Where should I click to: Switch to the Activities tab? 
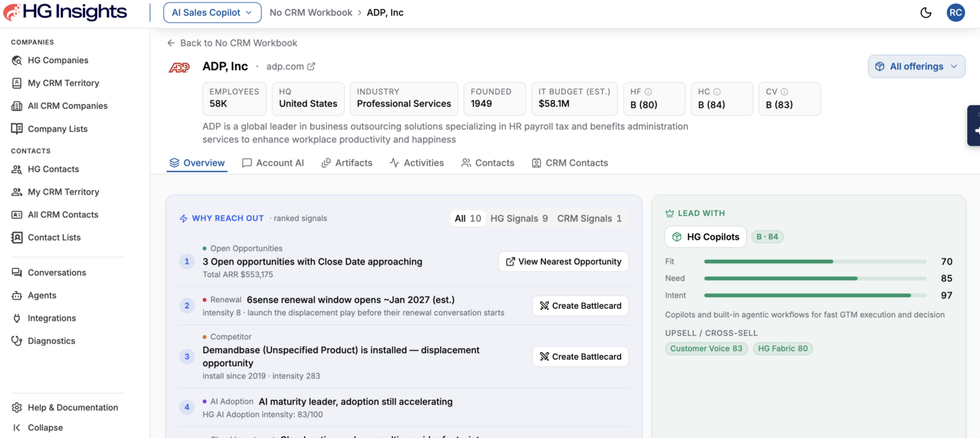417,163
